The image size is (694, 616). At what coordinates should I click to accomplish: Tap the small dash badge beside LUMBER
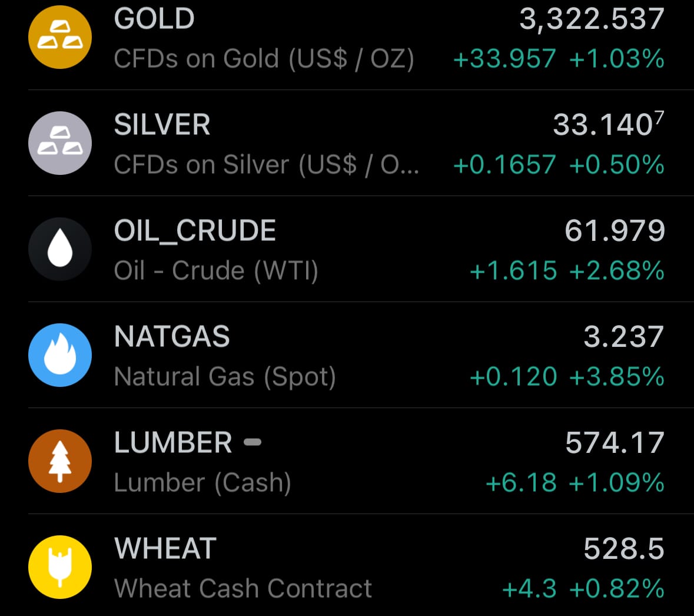click(253, 442)
